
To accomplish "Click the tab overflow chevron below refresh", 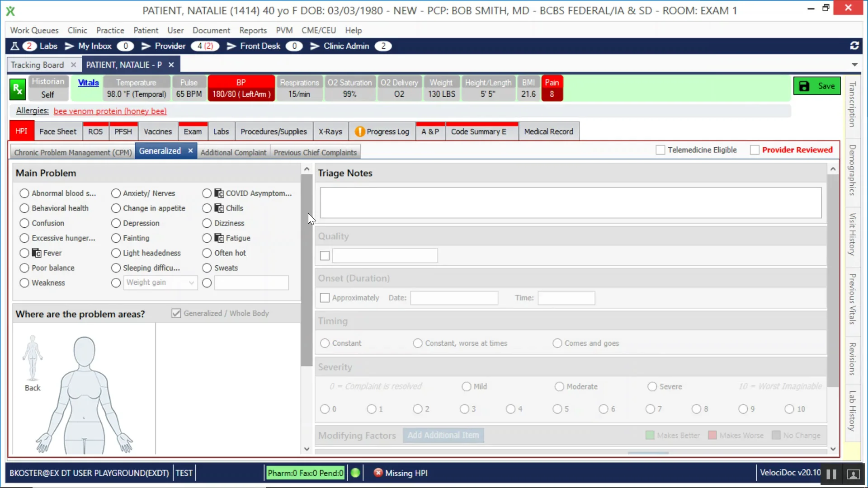I will 855,65.
